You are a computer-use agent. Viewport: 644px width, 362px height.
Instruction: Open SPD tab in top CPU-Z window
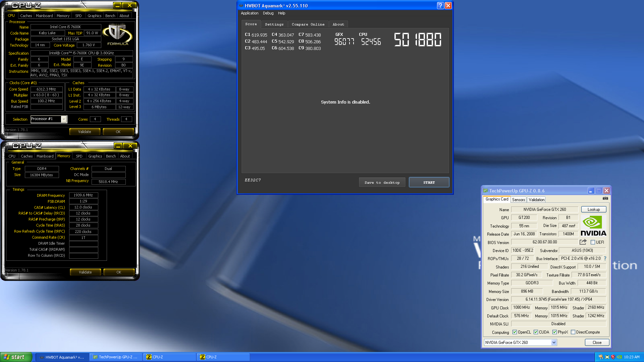click(78, 16)
